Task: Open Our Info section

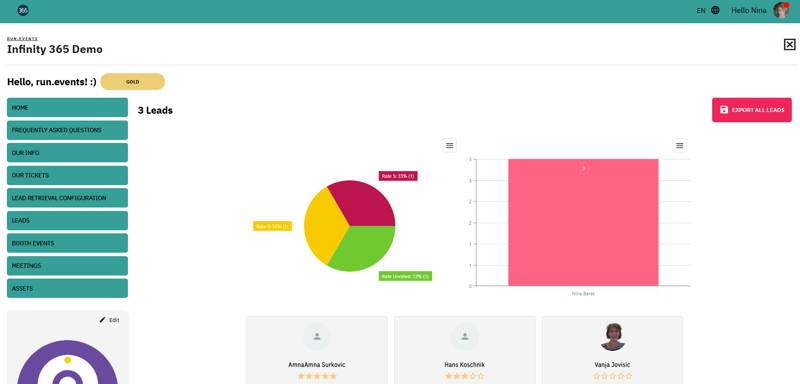Action: (67, 152)
